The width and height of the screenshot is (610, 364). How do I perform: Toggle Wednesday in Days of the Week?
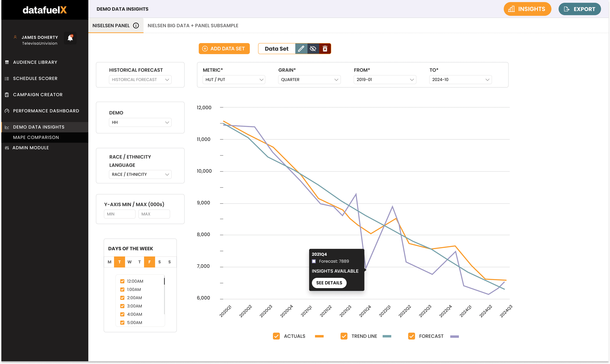pyautogui.click(x=130, y=262)
